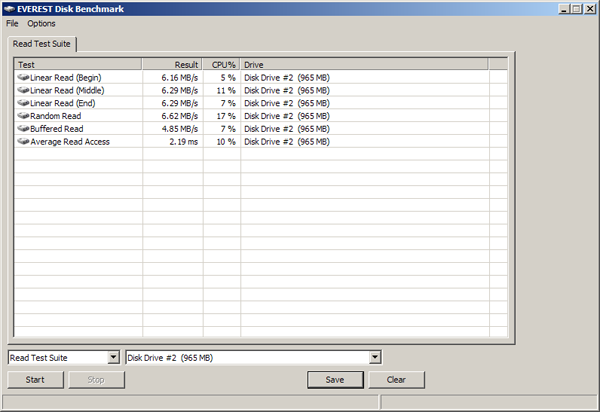Expand the Disk Drive #2 dropdown arrow

tap(375, 358)
